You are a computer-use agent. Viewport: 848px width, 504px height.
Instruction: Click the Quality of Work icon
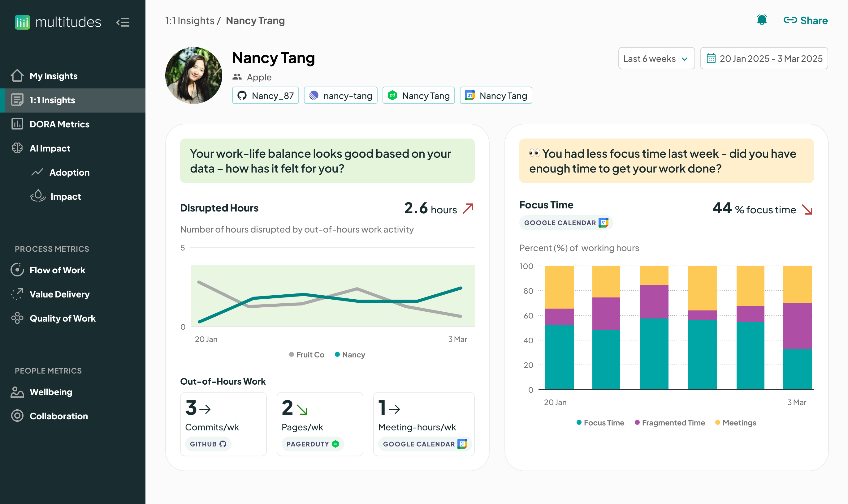(17, 318)
